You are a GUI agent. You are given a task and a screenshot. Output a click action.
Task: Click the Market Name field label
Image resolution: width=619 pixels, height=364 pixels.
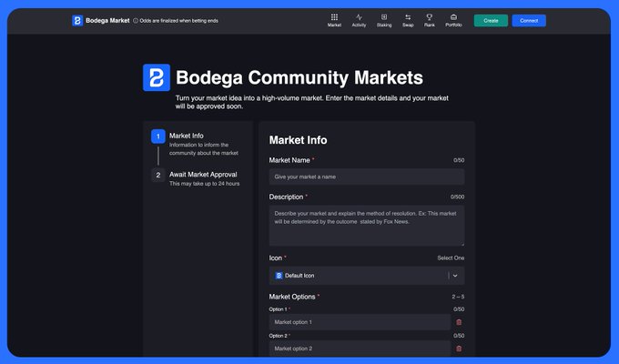289,160
